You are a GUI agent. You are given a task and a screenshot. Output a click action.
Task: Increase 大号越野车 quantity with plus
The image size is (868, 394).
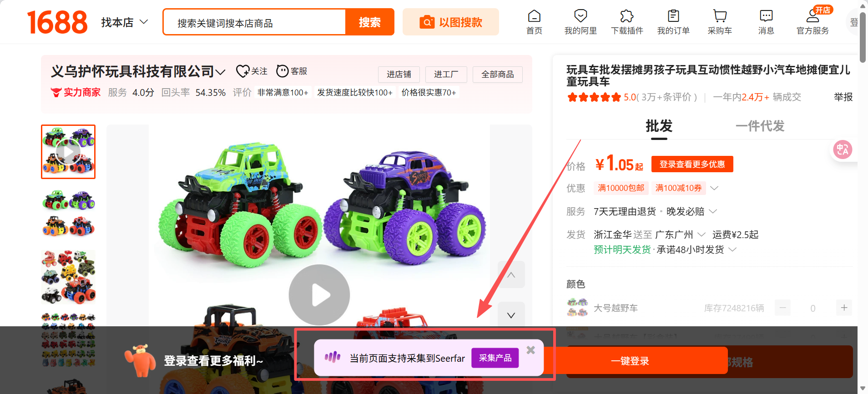click(x=844, y=308)
